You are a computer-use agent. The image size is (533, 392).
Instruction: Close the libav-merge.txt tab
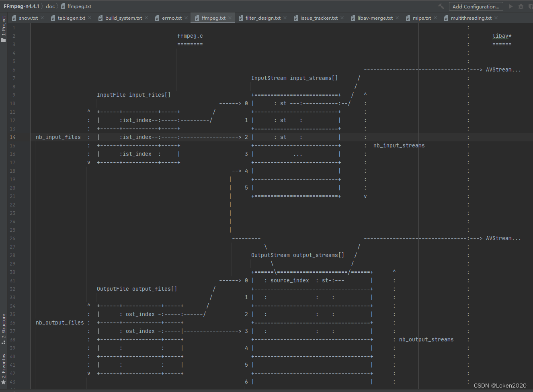(x=397, y=18)
